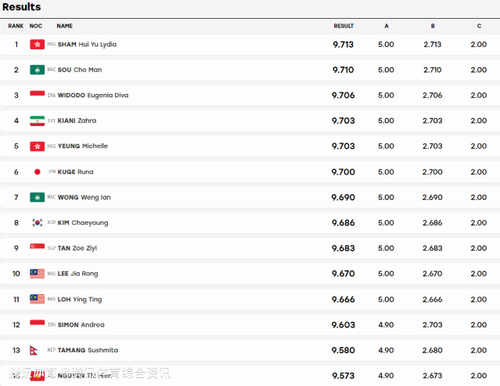Screen dimensions: 500x386
Task: Click the Malaysia flag beside LEE Jia Rong
Action: pos(37,273)
